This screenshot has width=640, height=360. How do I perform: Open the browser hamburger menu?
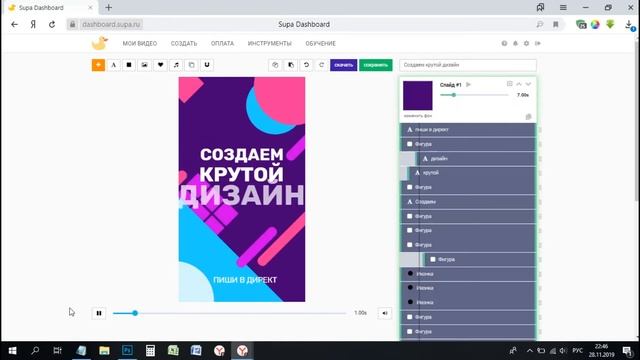click(563, 7)
